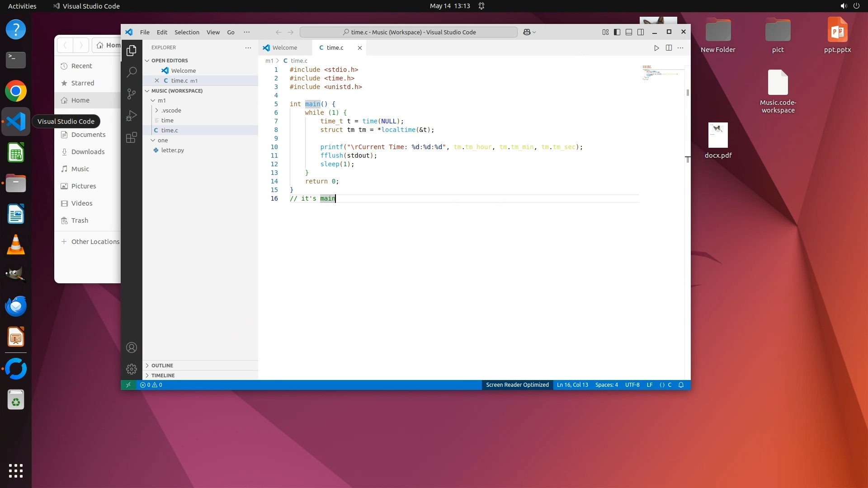Image resolution: width=868 pixels, height=488 pixels.
Task: Open the Manage settings gear icon
Action: pos(132,369)
